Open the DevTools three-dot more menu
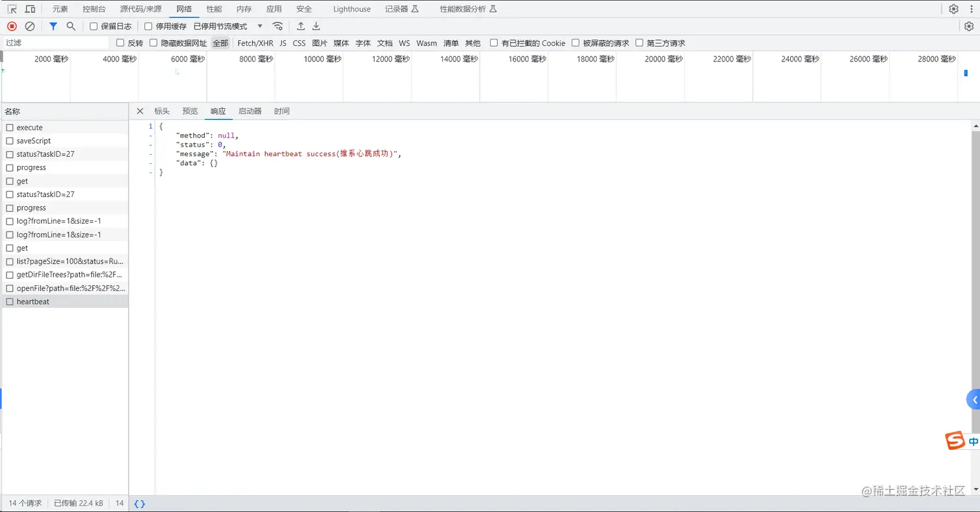Viewport: 980px width, 512px height. click(x=970, y=9)
